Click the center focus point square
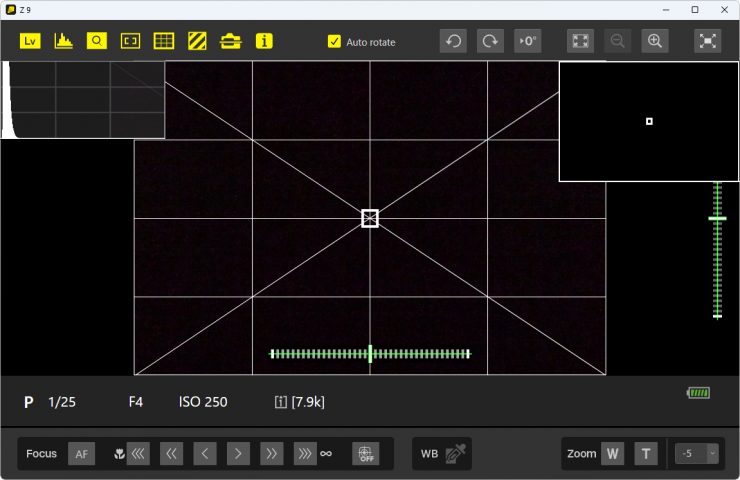 370,218
